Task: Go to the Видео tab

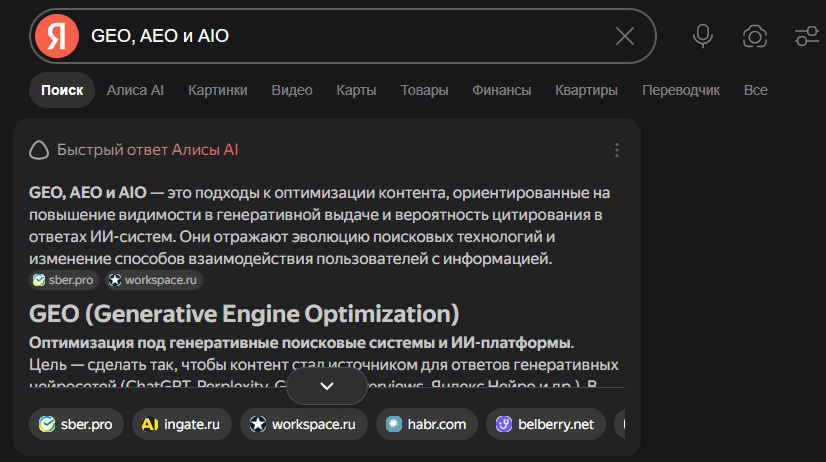Action: pos(292,90)
